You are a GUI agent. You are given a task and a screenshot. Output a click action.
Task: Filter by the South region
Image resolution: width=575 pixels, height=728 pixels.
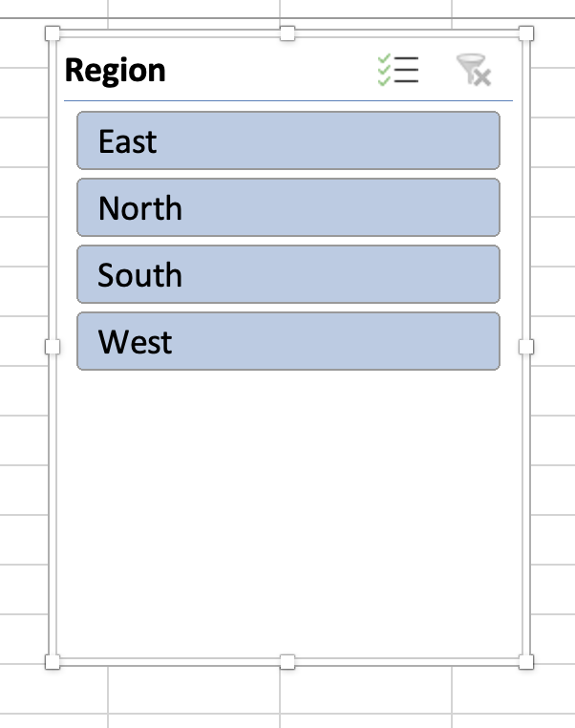point(287,275)
